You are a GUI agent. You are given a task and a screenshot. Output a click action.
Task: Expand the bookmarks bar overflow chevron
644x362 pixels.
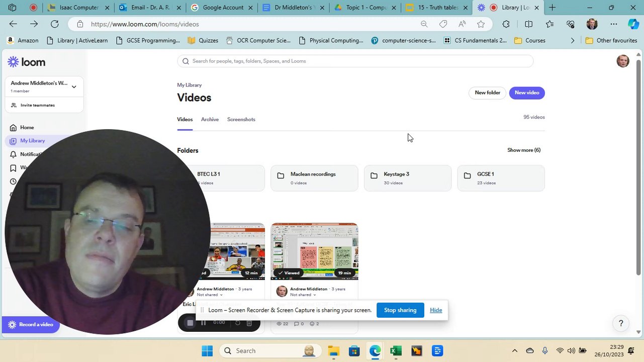coord(572,40)
